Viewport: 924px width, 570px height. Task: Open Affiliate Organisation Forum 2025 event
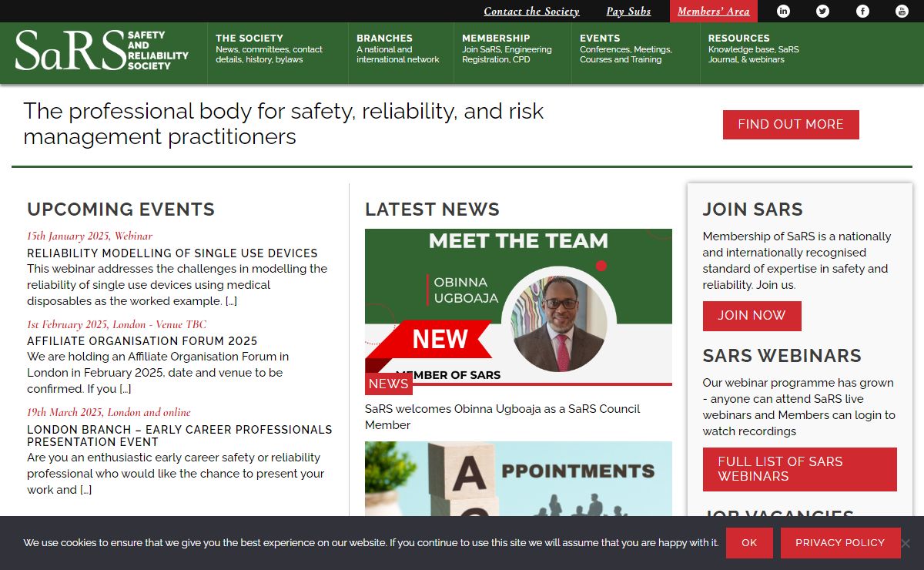[x=142, y=341]
